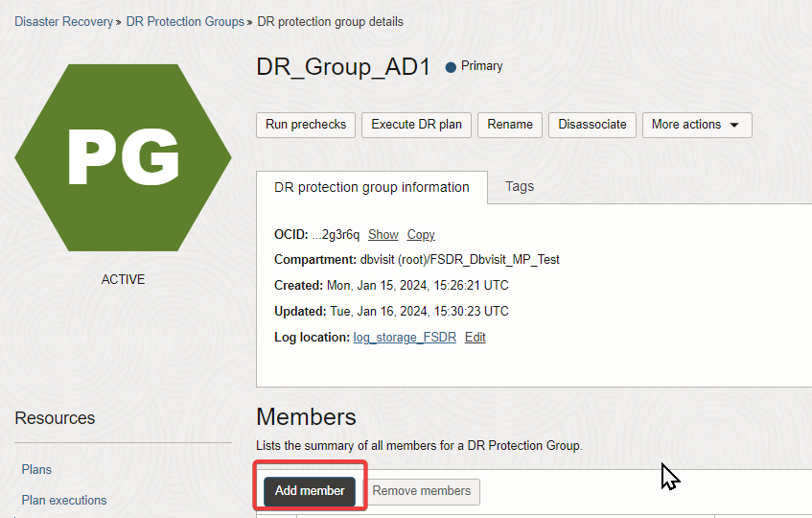Open Plan executions in Resources
Viewport: 812px width, 518px height.
coord(64,501)
